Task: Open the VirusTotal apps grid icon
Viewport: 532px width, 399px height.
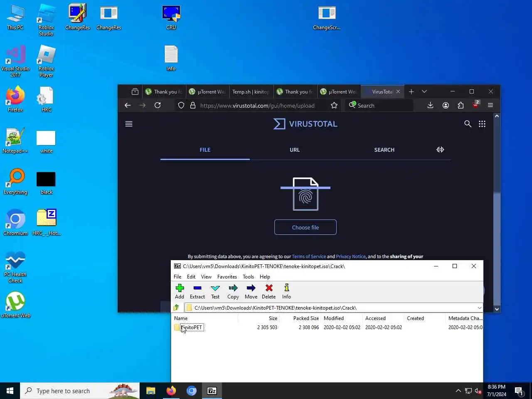Action: click(482, 124)
